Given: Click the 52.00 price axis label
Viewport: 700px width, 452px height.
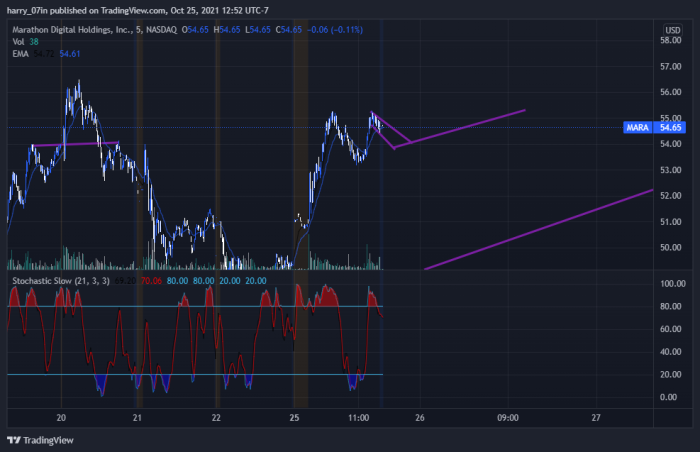Looking at the screenshot, I should click(671, 196).
